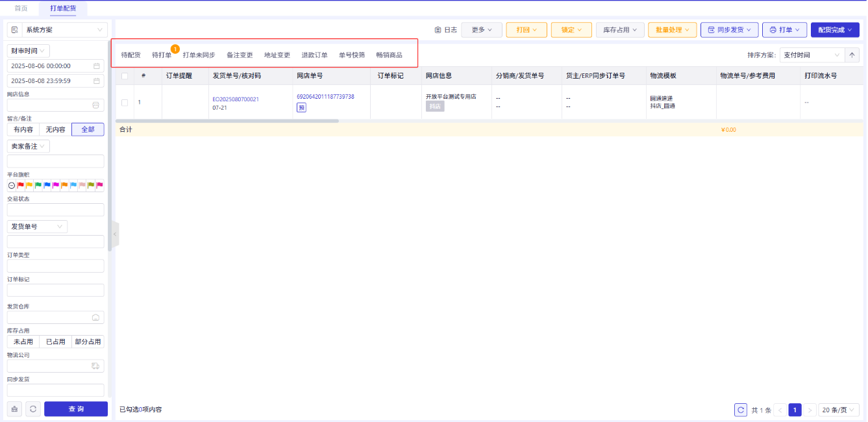Select the 待配货 tab
868x422 pixels.
130,55
